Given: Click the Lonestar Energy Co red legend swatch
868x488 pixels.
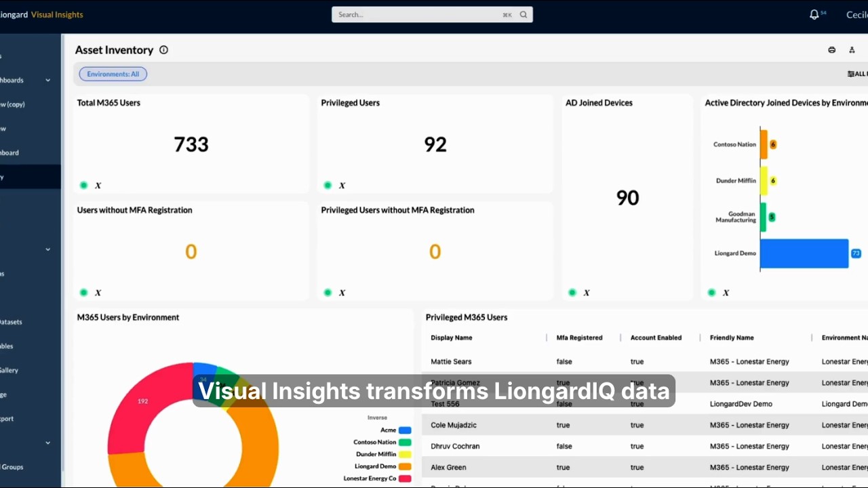Looking at the screenshot, I should [405, 479].
